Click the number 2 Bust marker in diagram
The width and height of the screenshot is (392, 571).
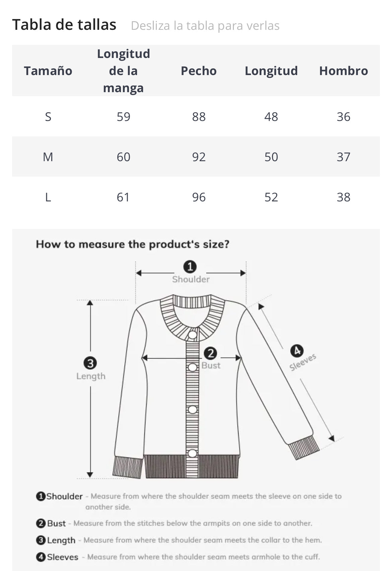click(x=210, y=353)
